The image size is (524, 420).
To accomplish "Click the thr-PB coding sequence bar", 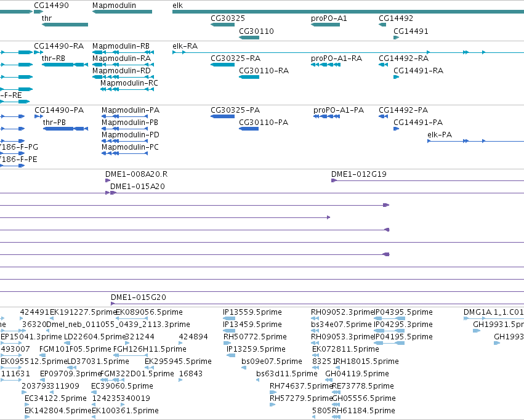I will point(65,129).
